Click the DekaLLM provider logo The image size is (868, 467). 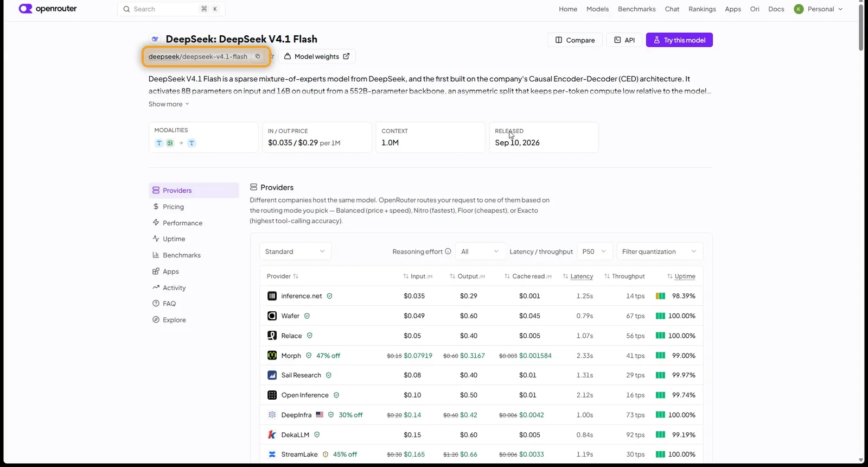pos(272,435)
